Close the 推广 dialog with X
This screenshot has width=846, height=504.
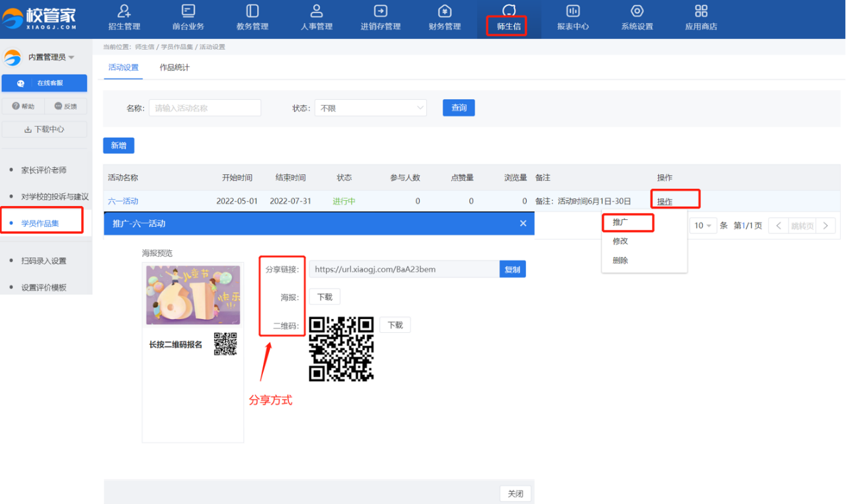point(523,223)
